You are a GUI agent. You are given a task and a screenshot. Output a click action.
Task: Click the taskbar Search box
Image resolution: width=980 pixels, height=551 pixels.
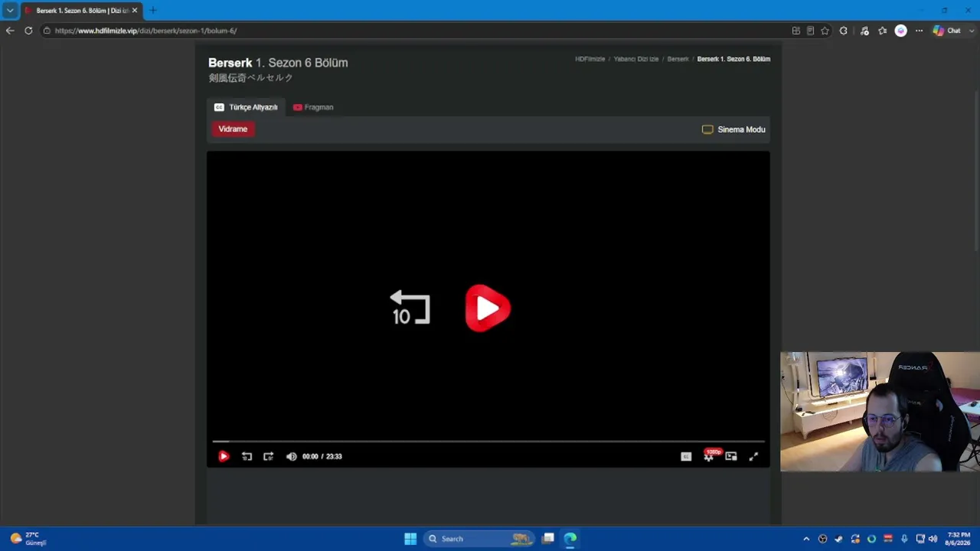479,539
